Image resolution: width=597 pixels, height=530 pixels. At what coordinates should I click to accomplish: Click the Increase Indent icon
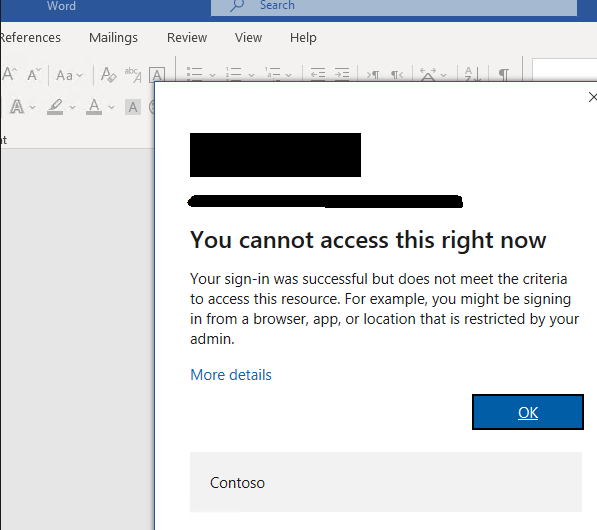[342, 74]
